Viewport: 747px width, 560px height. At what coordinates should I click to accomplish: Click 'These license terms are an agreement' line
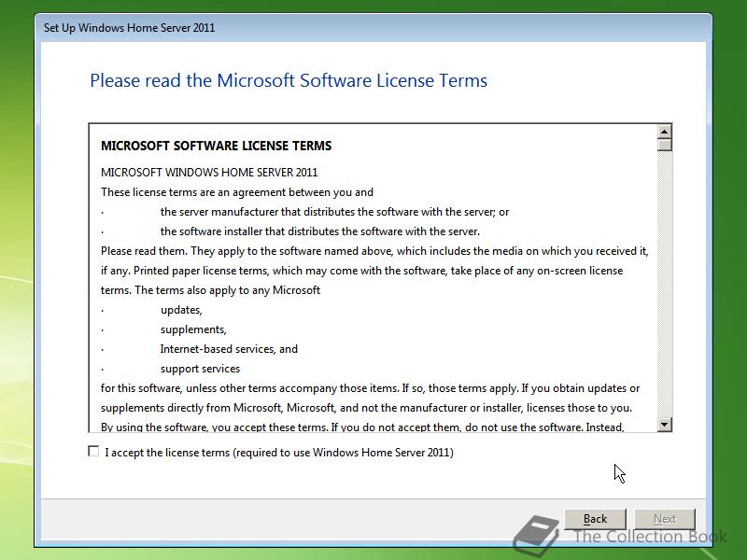click(237, 192)
